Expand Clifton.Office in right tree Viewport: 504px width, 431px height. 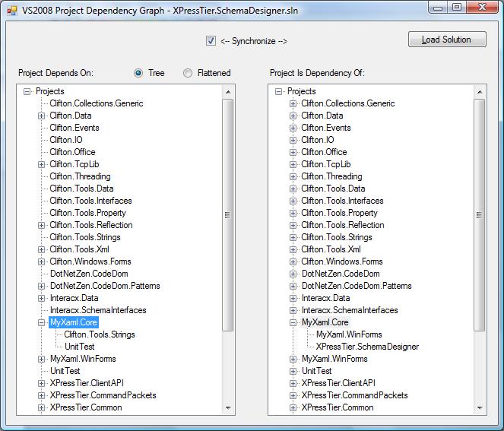[x=293, y=152]
